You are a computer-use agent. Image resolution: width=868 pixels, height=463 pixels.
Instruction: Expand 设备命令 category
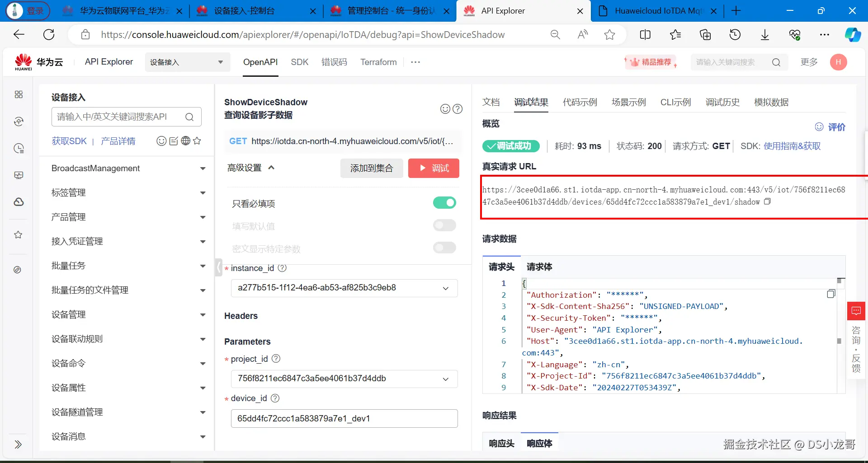coord(128,364)
